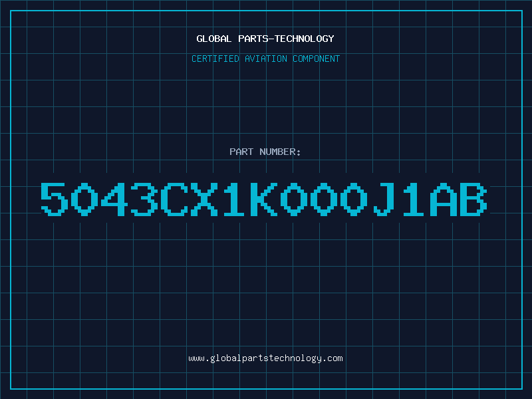Viewport: 532px width, 399px height.
Task: Click the 'PART NUMBER:' label
Action: click(x=265, y=152)
